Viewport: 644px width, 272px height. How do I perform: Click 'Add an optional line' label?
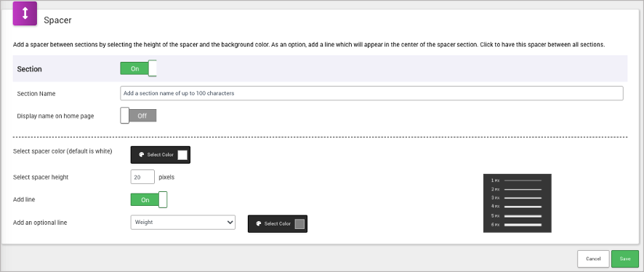(40, 223)
